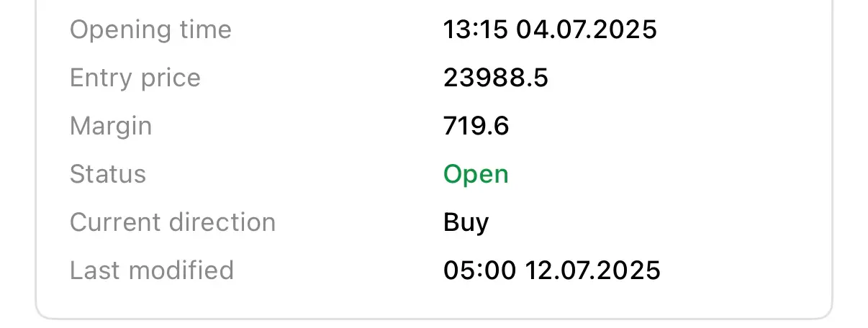Click the Buy direction value
Image resolution: width=868 pixels, height=328 pixels.
[466, 223]
